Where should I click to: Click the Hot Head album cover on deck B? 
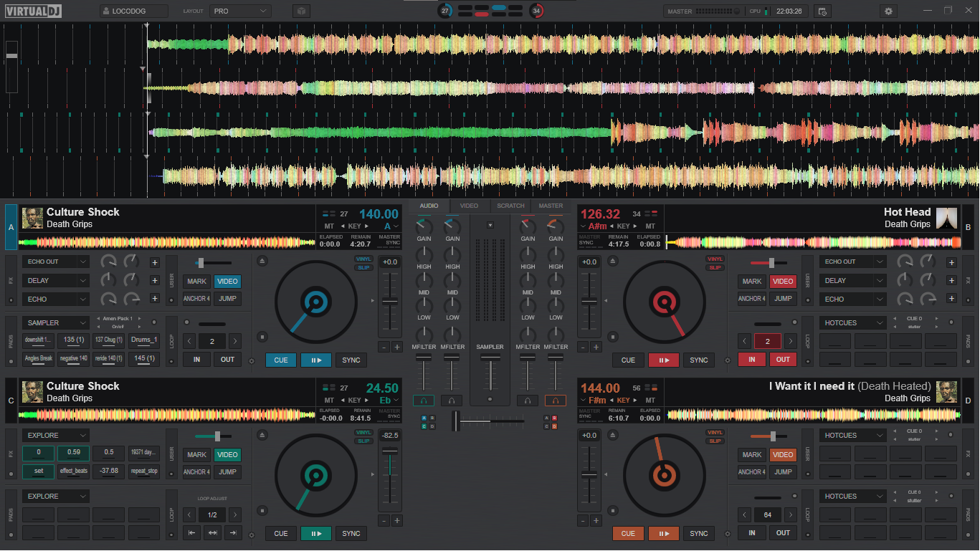(x=947, y=218)
